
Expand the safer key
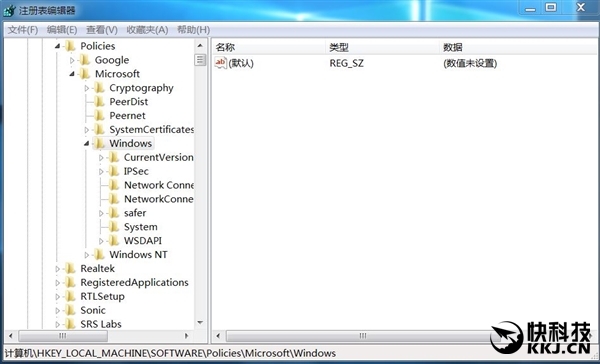[x=101, y=213]
